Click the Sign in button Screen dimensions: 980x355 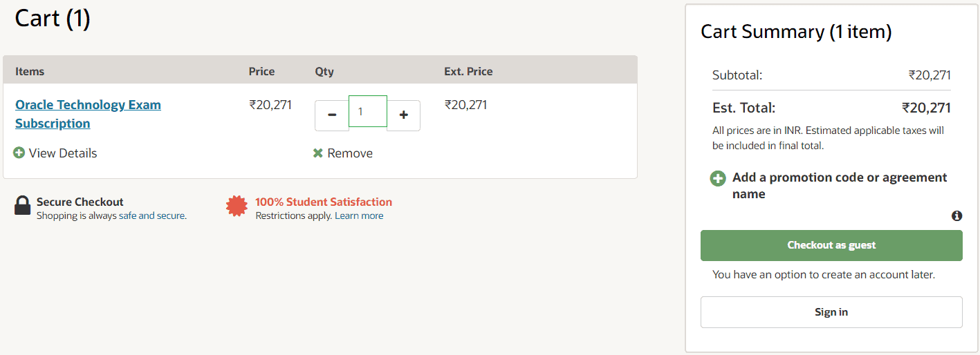[x=831, y=312]
